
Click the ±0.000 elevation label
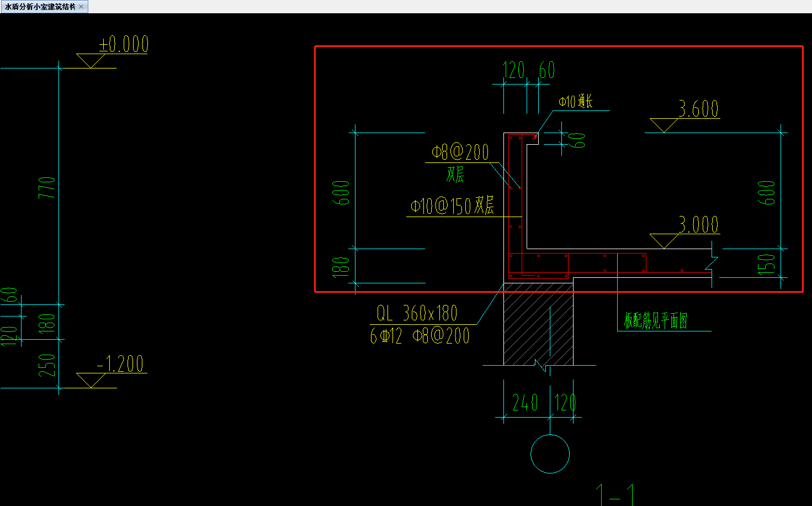(x=124, y=44)
